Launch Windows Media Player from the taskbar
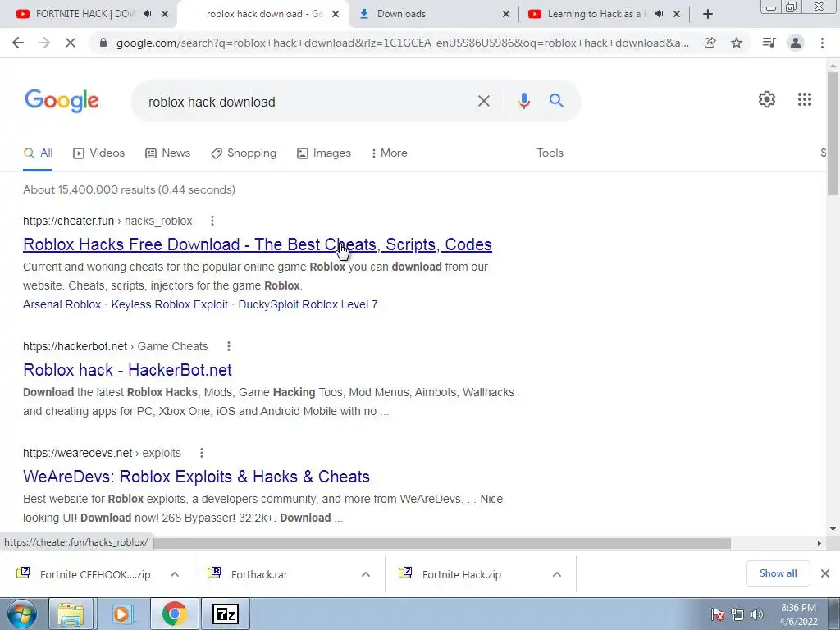 coord(121,614)
